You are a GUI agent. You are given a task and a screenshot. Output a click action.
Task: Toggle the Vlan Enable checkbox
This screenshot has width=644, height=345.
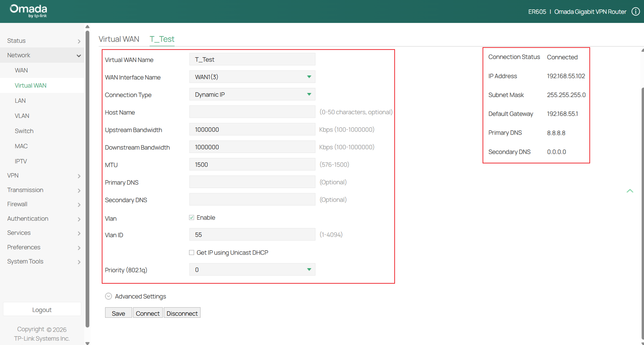coord(192,218)
